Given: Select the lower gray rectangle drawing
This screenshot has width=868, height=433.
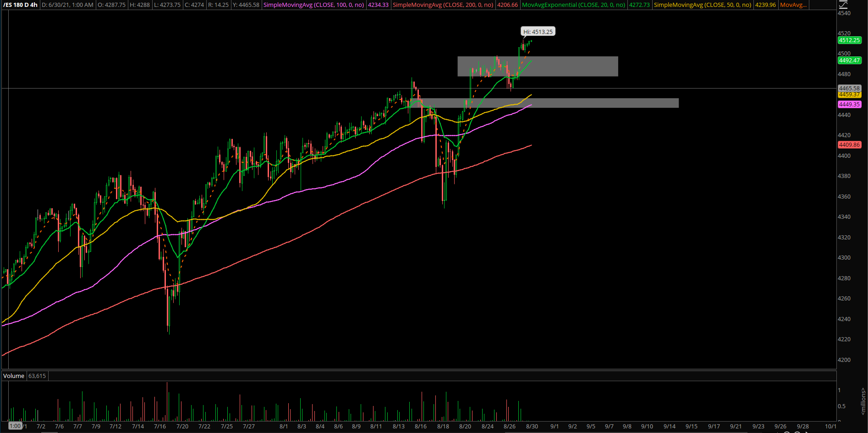Looking at the screenshot, I should click(x=545, y=103).
